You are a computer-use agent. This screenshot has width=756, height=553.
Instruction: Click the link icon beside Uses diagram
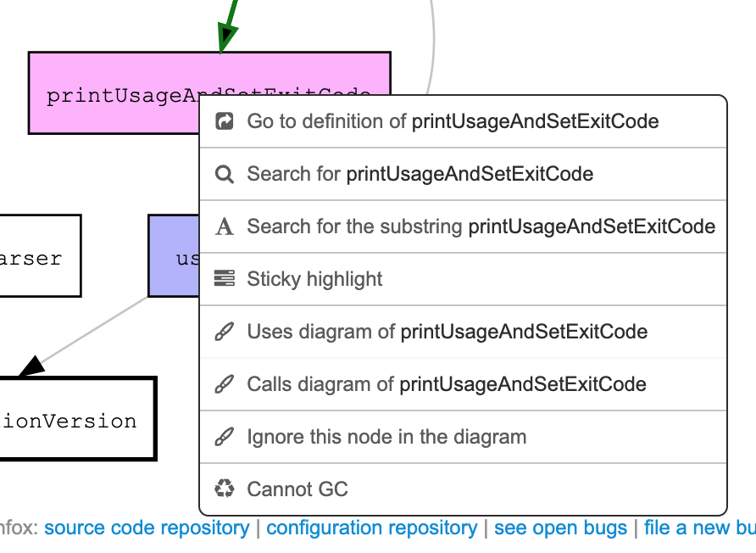pyautogui.click(x=224, y=331)
